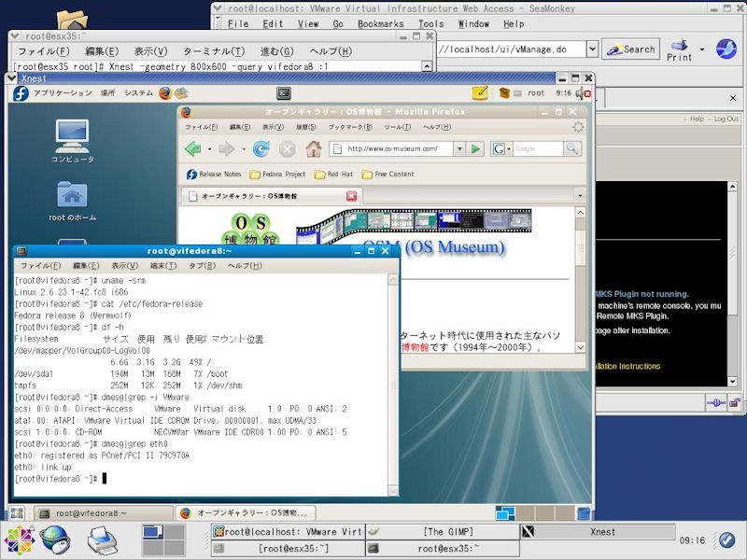Click the yellow sticky note panel icon

pyautogui.click(x=480, y=92)
